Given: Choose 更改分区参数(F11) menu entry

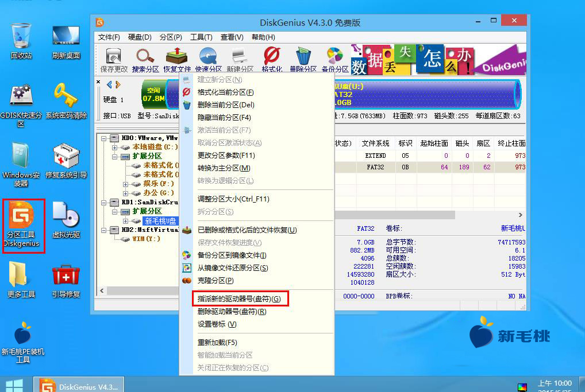Looking at the screenshot, I should click(x=257, y=156).
